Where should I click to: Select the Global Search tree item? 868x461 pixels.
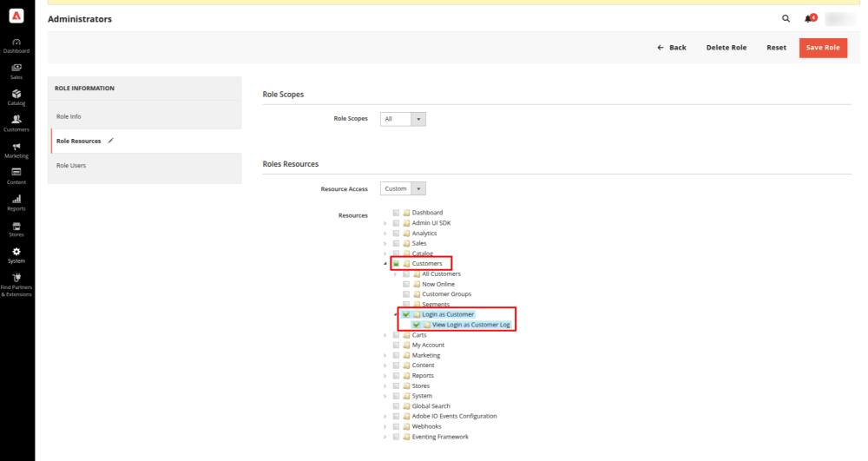click(431, 406)
